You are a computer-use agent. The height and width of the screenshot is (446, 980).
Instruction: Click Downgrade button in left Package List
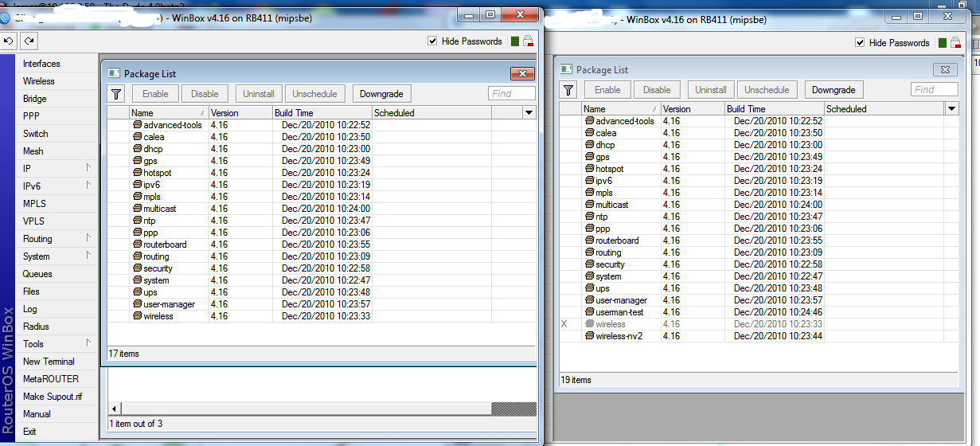[381, 94]
